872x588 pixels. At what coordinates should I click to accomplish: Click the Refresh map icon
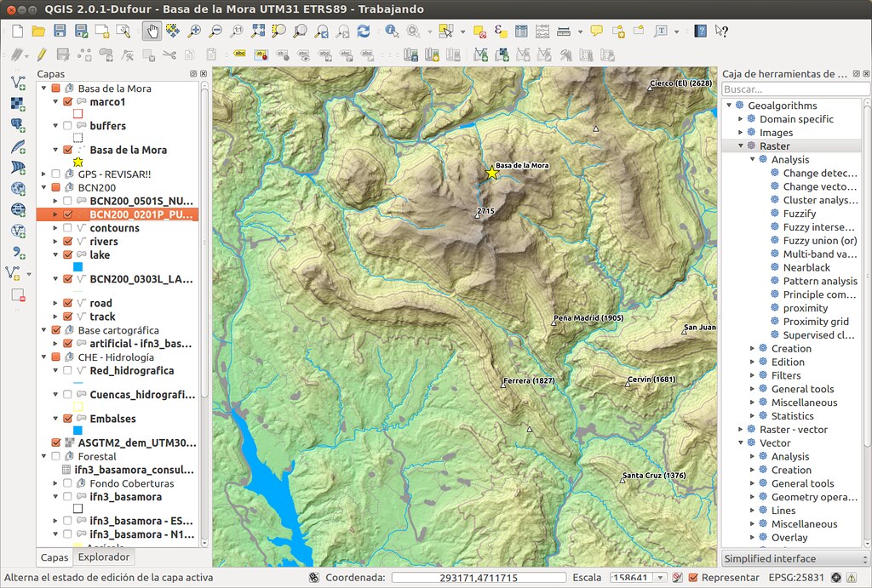pyautogui.click(x=362, y=31)
